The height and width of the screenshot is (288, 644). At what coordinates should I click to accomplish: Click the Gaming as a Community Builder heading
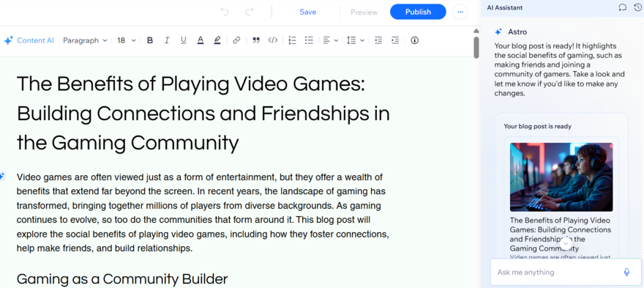(122, 279)
